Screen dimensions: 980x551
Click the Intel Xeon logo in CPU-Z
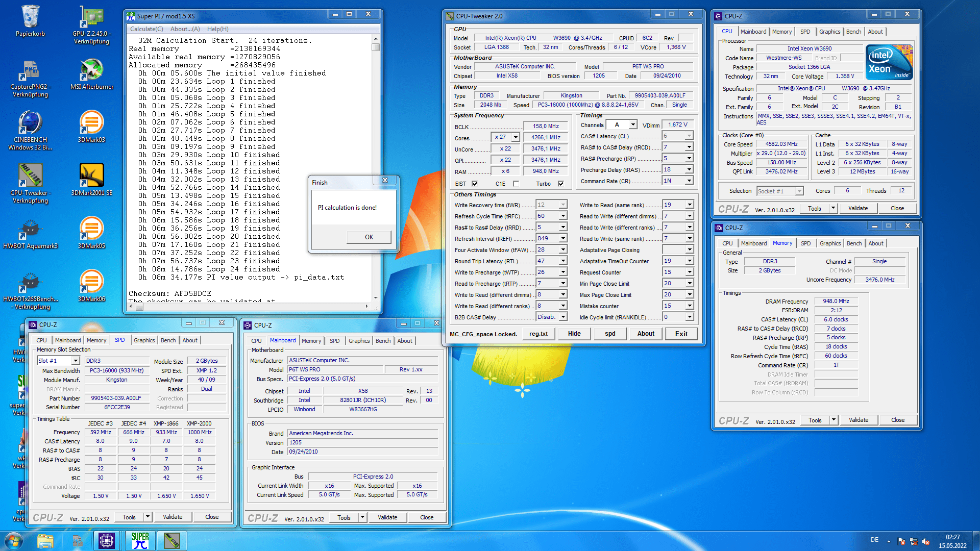tap(889, 62)
